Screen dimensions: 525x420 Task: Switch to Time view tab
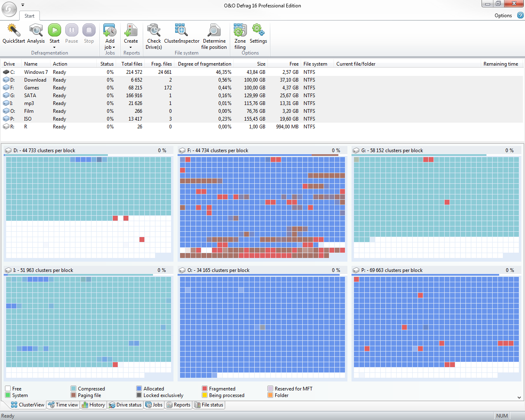pos(63,405)
